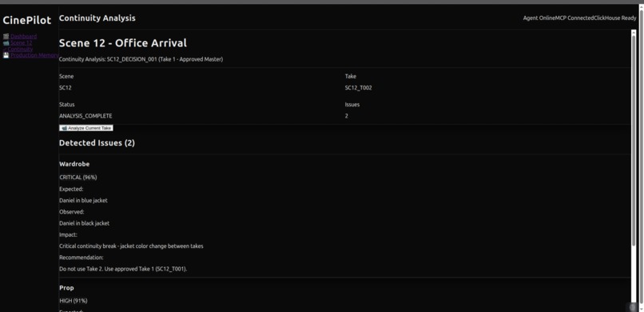This screenshot has height=312, width=644.
Task: Click the camera icon beside Scene 12
Action: point(6,42)
